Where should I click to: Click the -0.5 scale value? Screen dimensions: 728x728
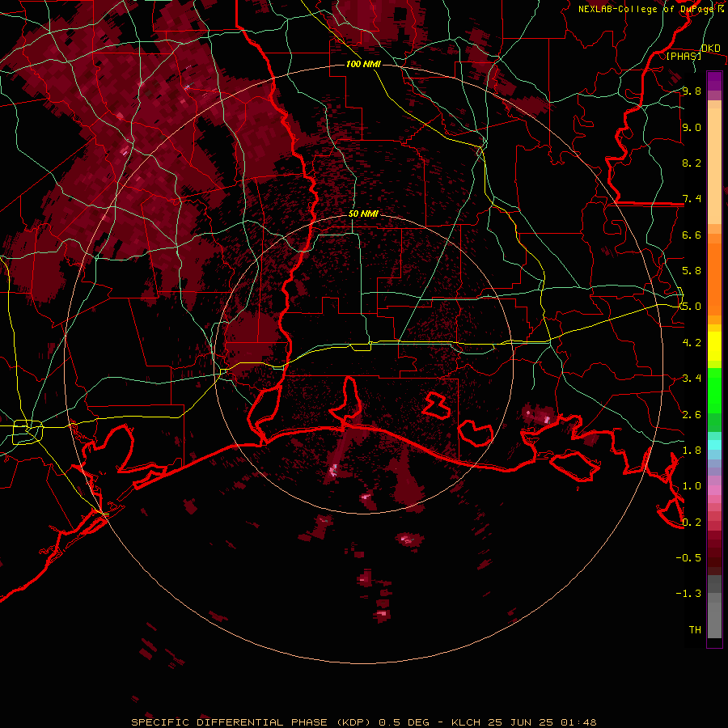tap(688, 558)
